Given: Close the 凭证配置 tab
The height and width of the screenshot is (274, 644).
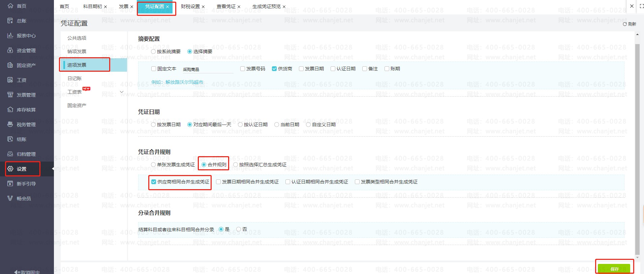Looking at the screenshot, I should pos(167,7).
